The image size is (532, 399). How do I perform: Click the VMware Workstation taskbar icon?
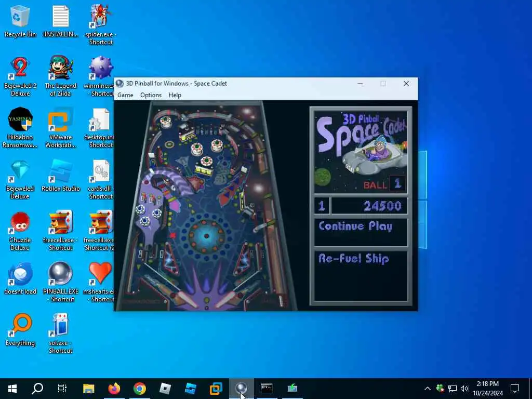point(216,389)
